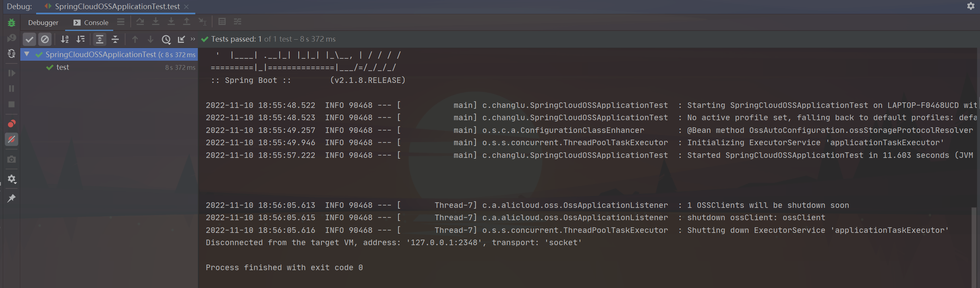Screen dimensions: 980x288
Task: Close the SpringCloudOSSApplicationTest.test debug tab
Action: pyautogui.click(x=186, y=6)
